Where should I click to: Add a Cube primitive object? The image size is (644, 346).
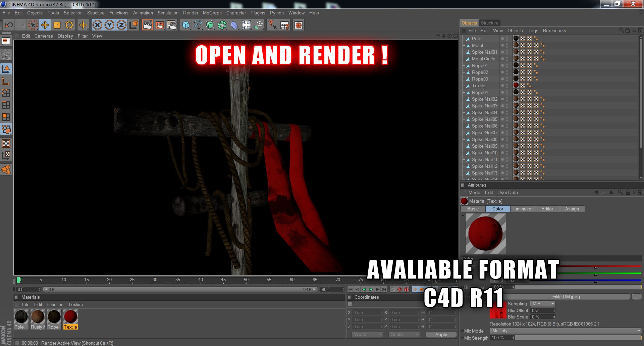pos(186,25)
